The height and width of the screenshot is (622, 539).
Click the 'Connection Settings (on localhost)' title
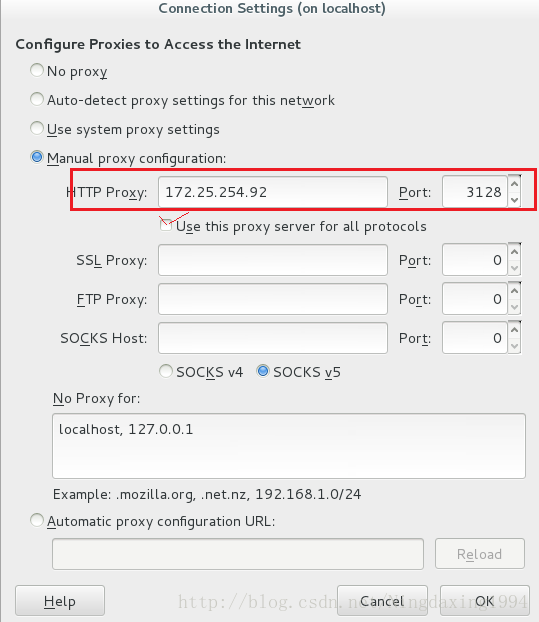[272, 8]
